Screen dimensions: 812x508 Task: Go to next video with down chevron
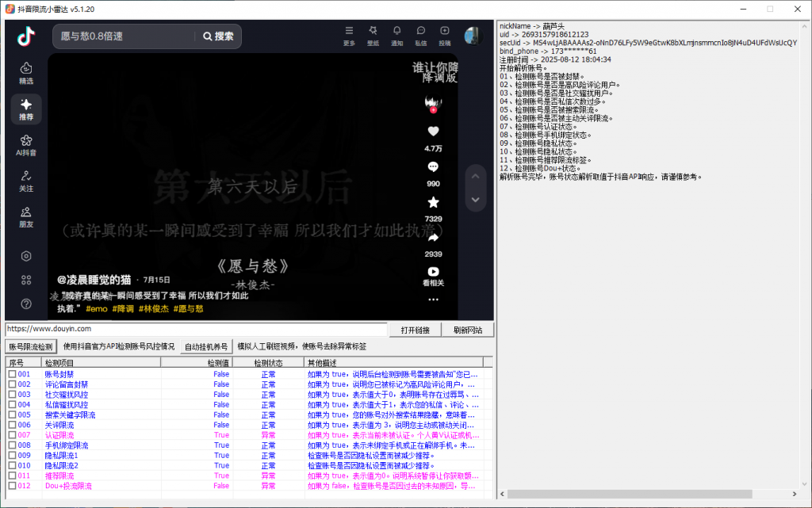pyautogui.click(x=476, y=200)
